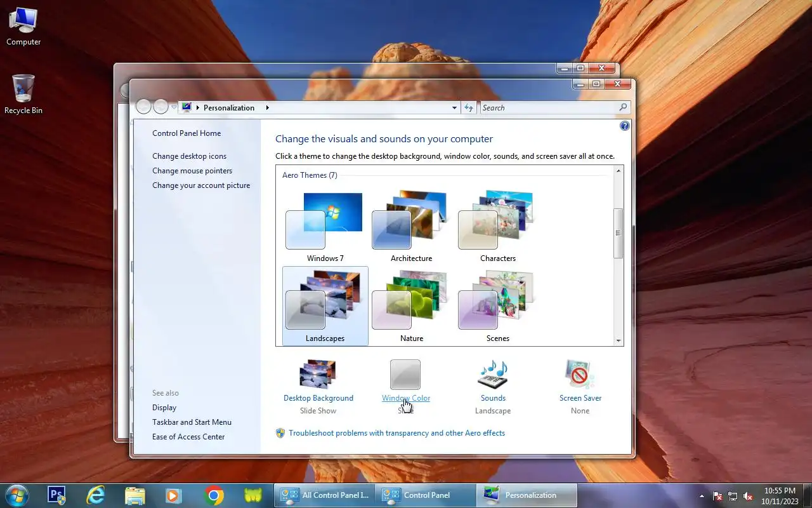The image size is (812, 508).
Task: Open Desktop Background slide show icon
Action: [318, 374]
